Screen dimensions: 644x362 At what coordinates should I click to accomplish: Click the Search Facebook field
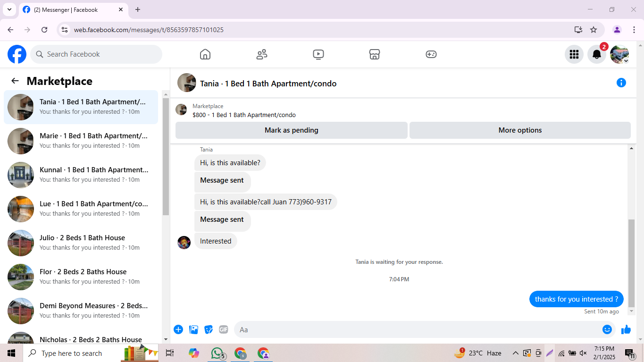coord(96,54)
